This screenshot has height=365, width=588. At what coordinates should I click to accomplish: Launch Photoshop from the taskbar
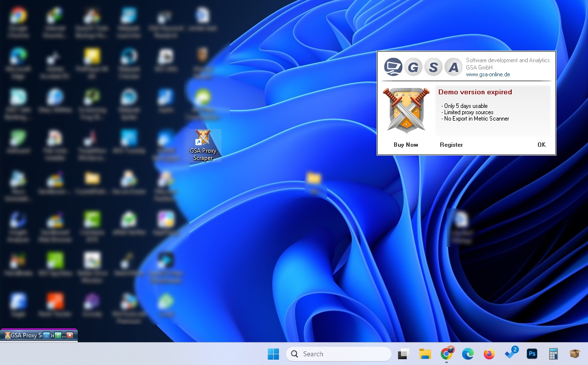[532, 354]
